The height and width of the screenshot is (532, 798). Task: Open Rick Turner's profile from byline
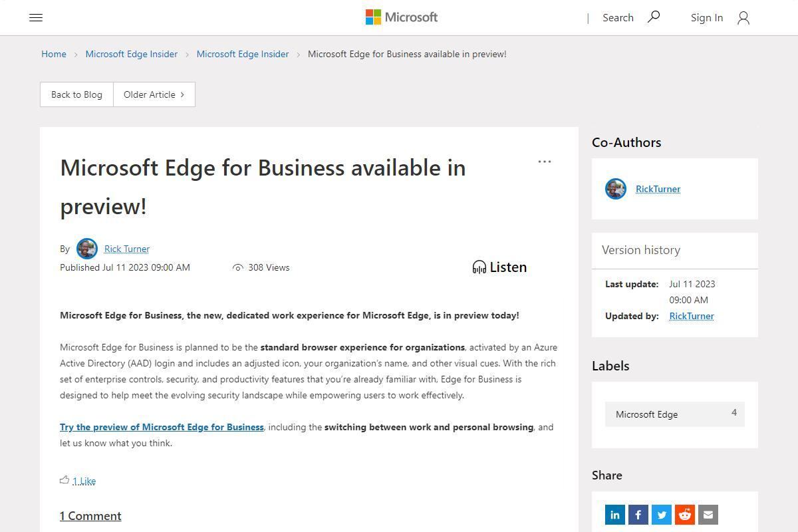127,249
